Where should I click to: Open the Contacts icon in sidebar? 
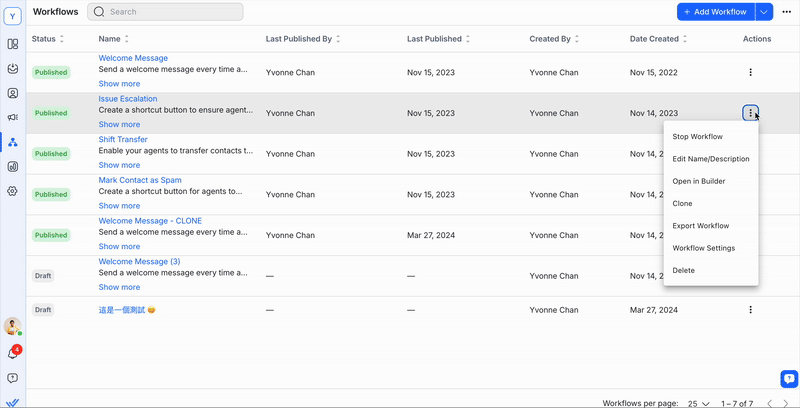[13, 93]
